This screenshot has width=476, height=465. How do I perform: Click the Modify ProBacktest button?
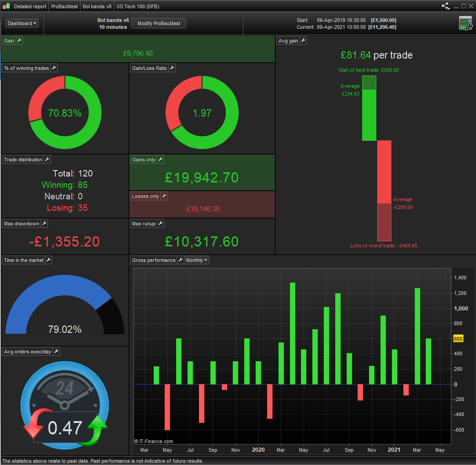point(159,23)
